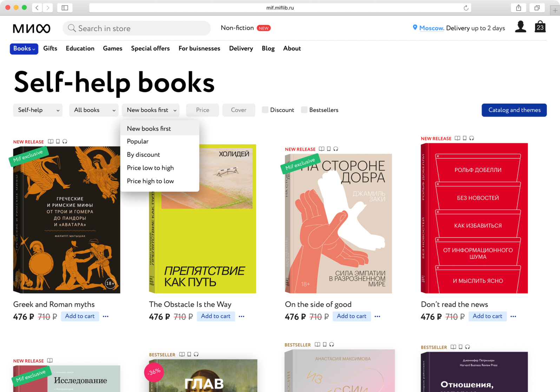
Task: Select Popular sort option
Action: coord(160,141)
